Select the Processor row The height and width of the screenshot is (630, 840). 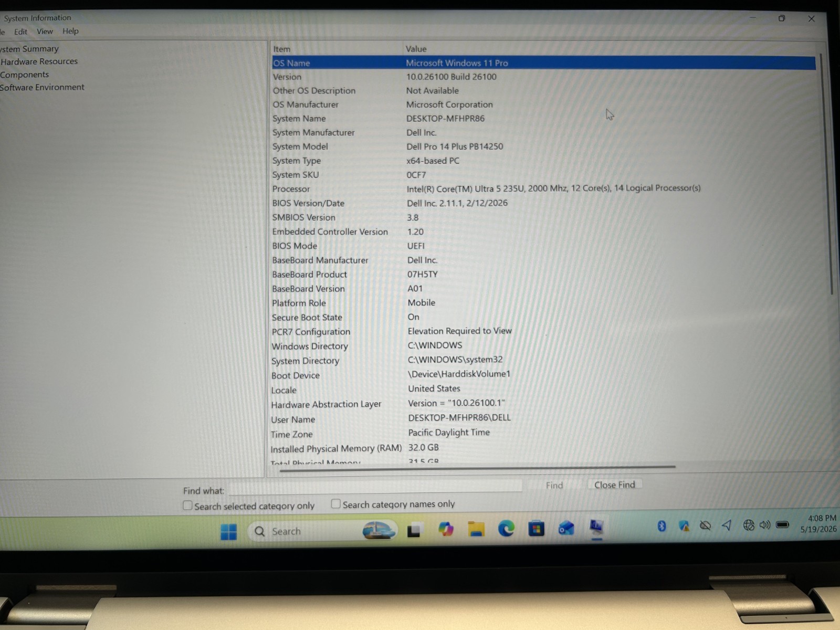pyautogui.click(x=543, y=188)
